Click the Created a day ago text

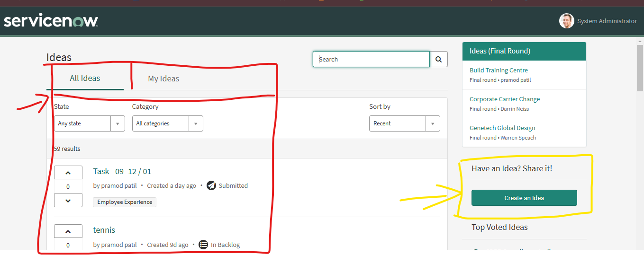click(x=172, y=185)
